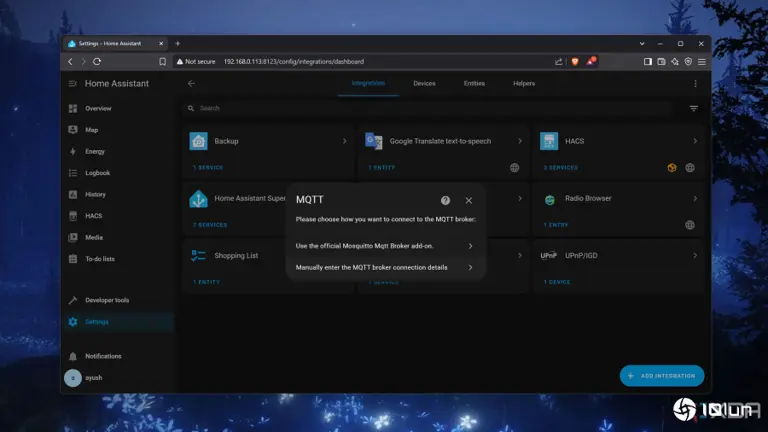This screenshot has width=768, height=432.
Task: Switch to the Devices tab
Action: 424,83
